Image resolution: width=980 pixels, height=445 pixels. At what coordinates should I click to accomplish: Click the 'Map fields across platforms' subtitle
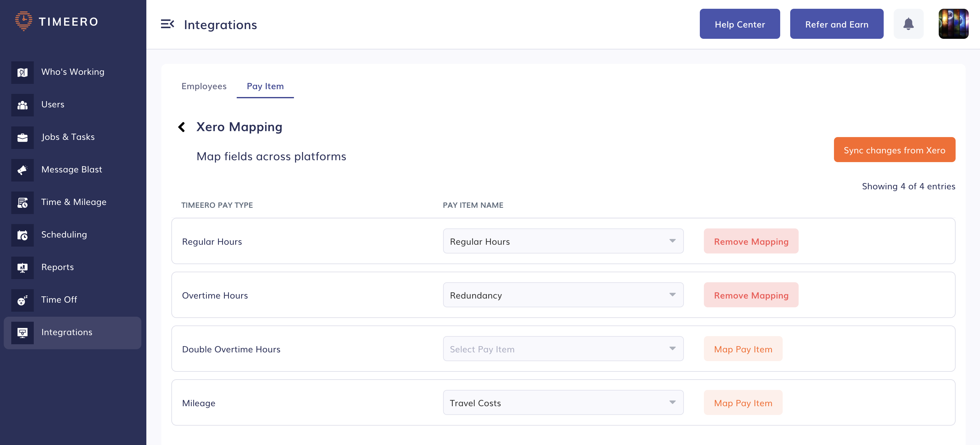271,156
